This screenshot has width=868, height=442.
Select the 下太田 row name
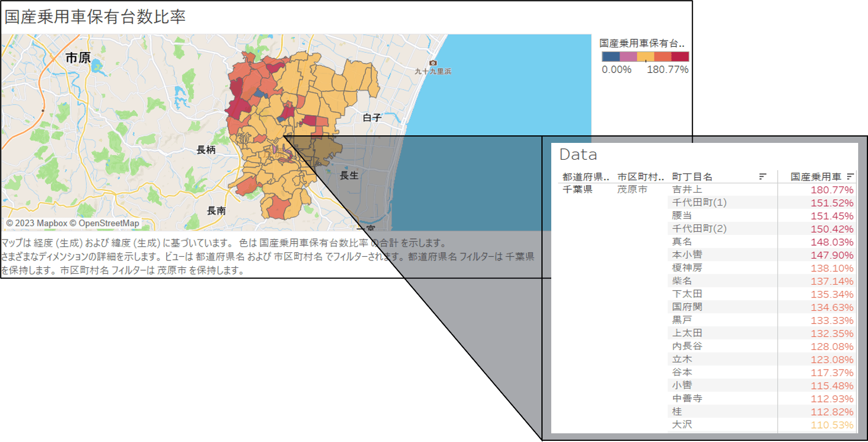687,294
